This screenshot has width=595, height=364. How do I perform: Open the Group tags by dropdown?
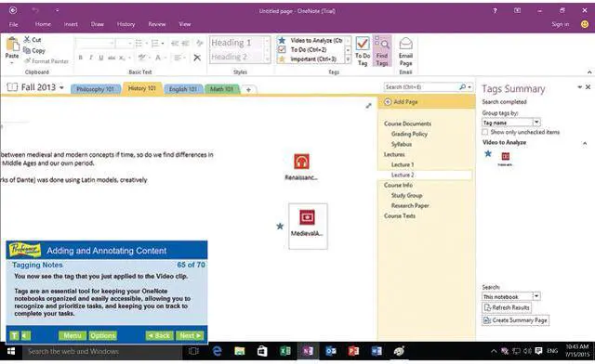[x=536, y=122]
